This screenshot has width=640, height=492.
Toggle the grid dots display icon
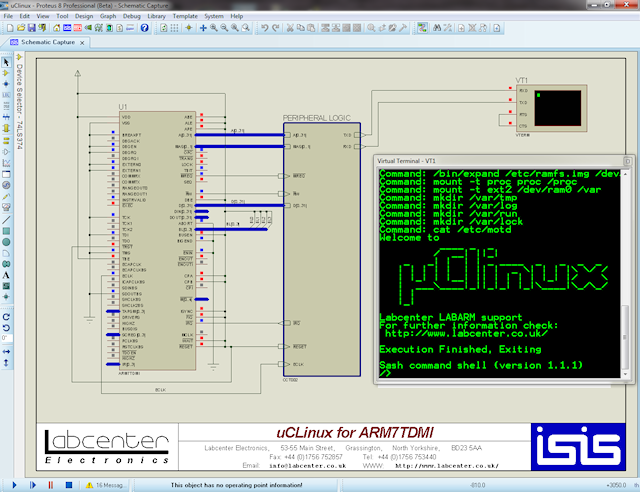(x=174, y=28)
